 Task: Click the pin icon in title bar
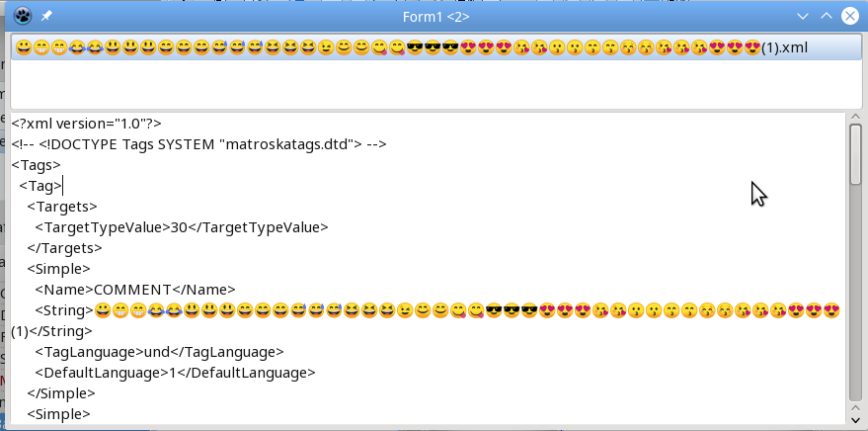pos(46,16)
